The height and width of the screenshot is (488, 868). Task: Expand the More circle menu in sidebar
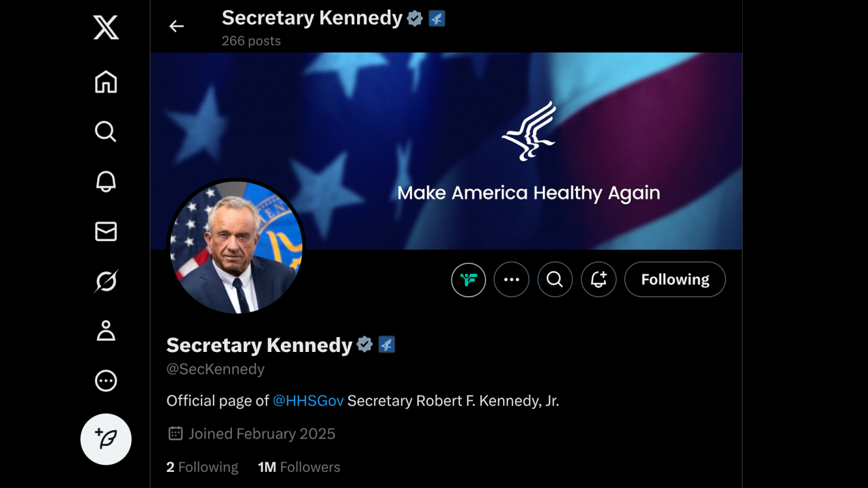(106, 381)
